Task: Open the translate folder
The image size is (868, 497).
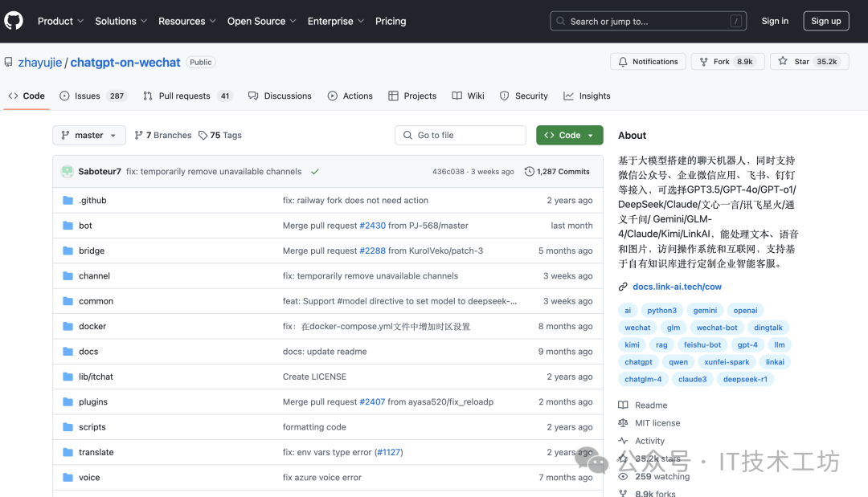Action: (96, 452)
